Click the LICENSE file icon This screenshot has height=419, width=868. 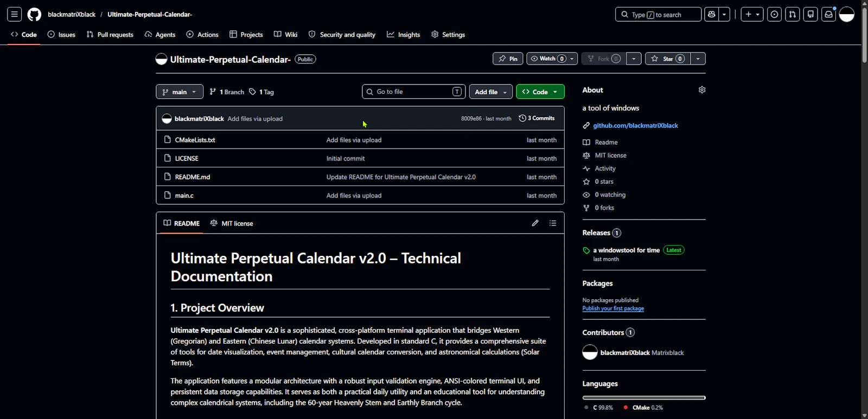click(x=168, y=158)
